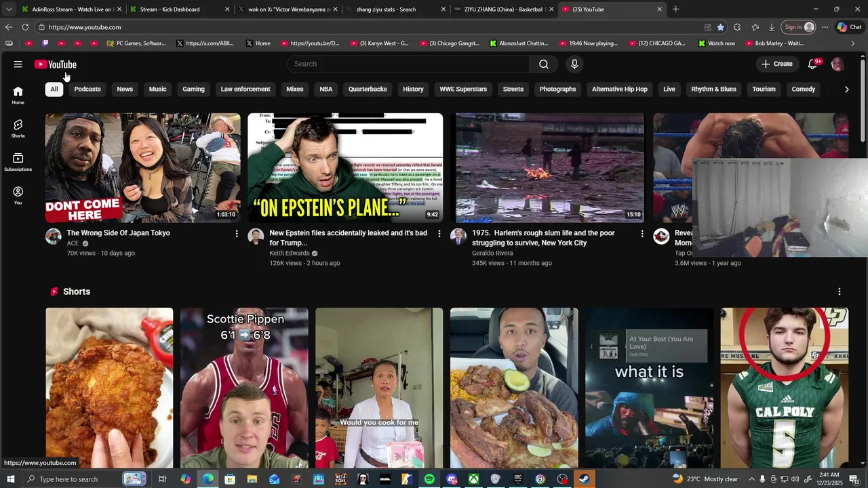Go to the YouTube logo home link

(x=56, y=64)
